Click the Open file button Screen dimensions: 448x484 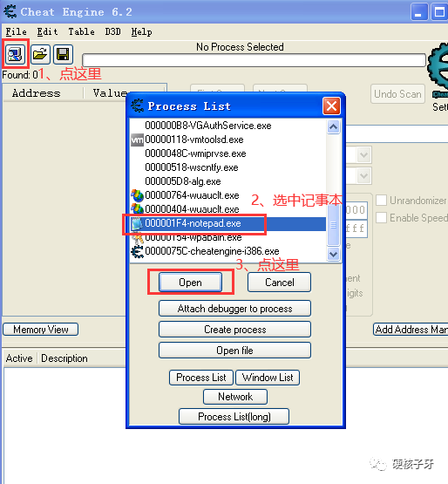[234, 351]
